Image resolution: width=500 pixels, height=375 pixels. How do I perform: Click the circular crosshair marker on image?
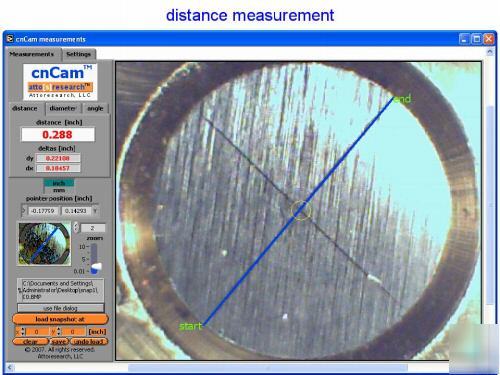point(301,210)
